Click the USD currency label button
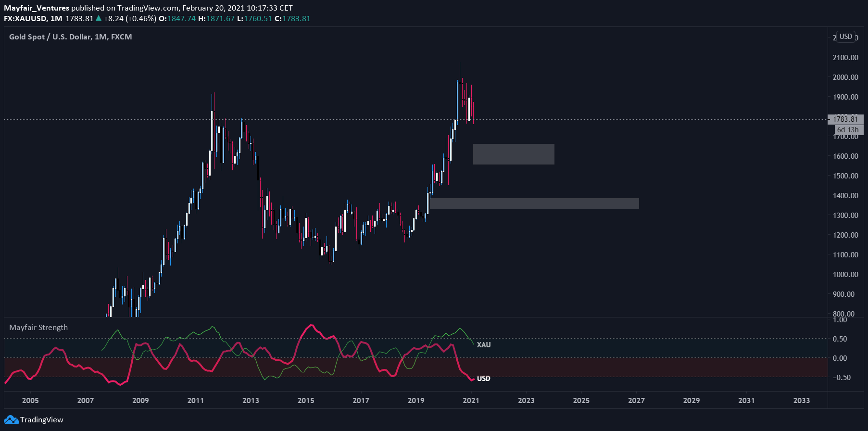The height and width of the screenshot is (431, 868). 846,37
